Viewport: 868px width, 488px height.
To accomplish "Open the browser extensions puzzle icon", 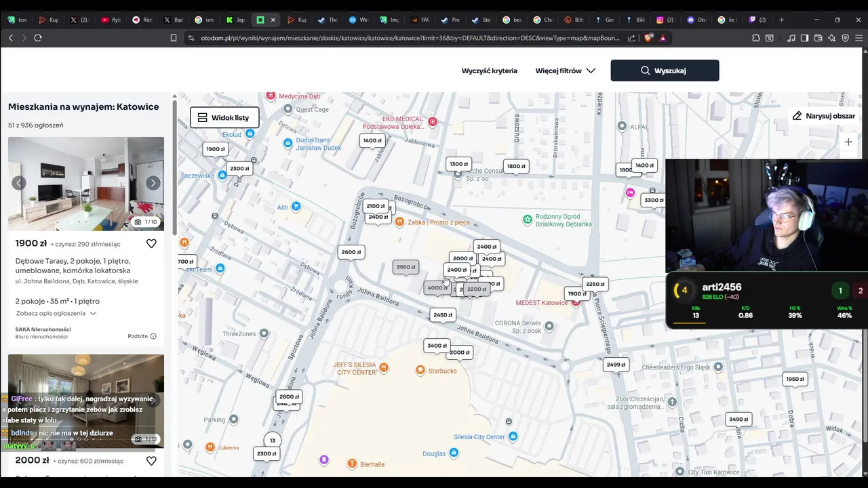I will pos(756,38).
